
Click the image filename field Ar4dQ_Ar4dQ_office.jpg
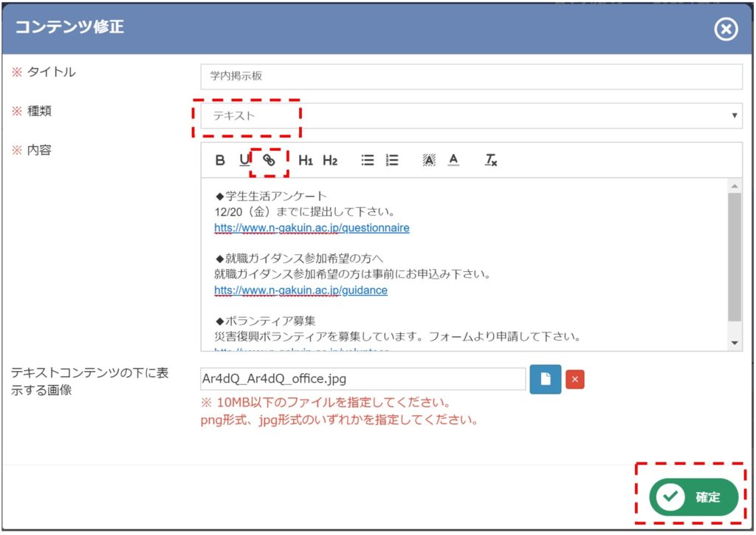362,379
